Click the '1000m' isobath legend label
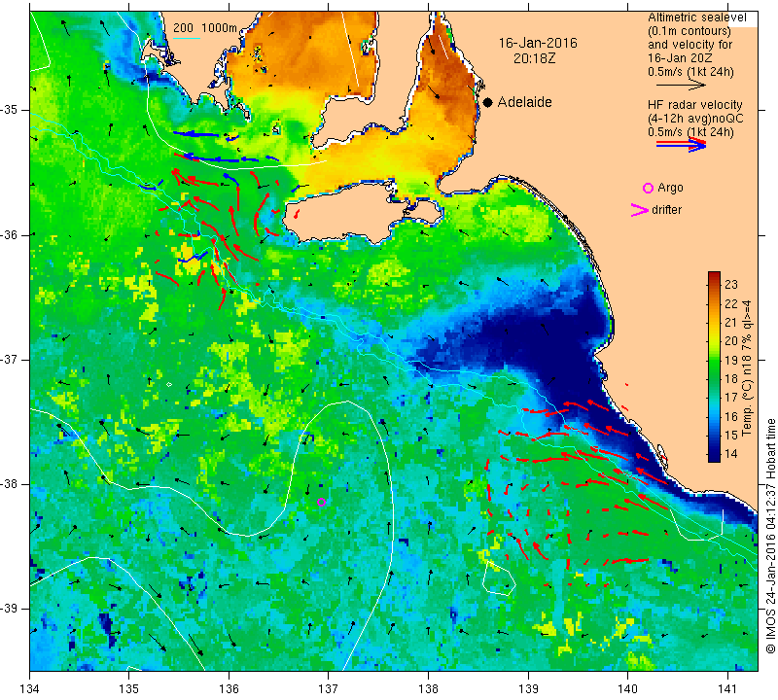 [x=220, y=28]
